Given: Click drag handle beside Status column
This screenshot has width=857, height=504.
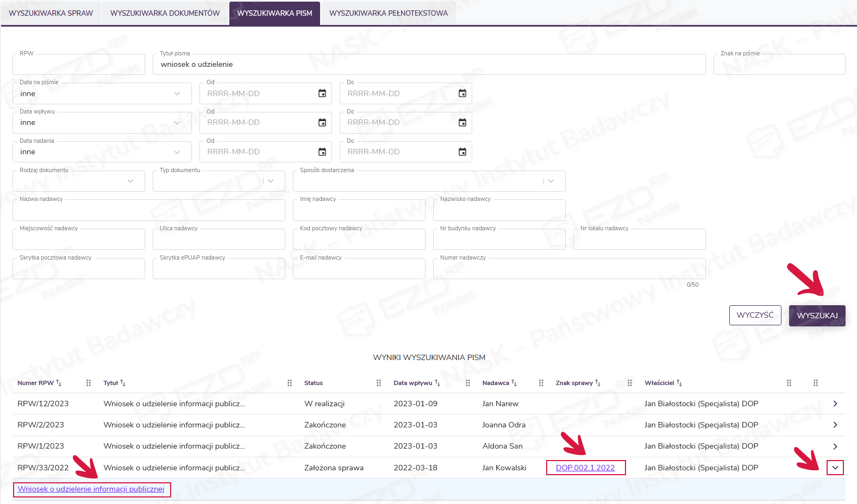Looking at the screenshot, I should (x=378, y=383).
